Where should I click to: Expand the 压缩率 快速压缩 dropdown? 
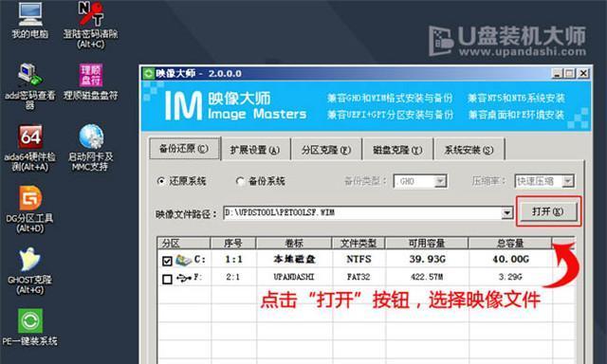[568, 181]
